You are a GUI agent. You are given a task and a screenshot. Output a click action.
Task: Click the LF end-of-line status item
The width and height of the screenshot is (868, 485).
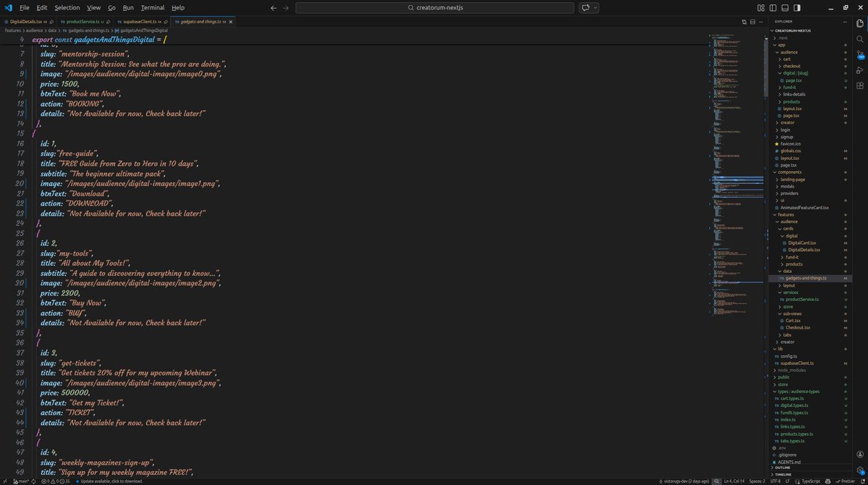click(x=787, y=481)
